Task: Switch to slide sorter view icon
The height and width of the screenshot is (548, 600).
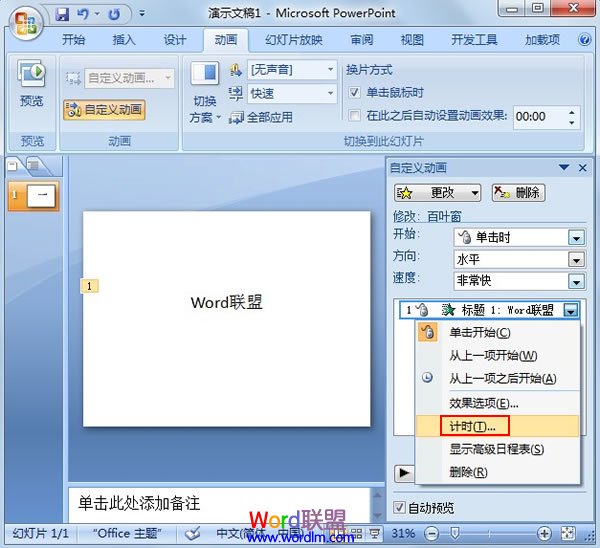Action: click(x=357, y=533)
